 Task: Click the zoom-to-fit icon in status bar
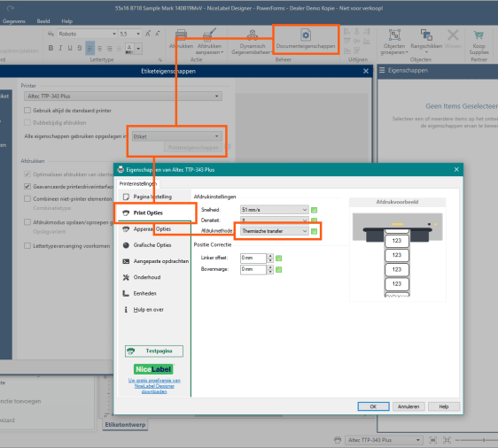pyautogui.click(x=433, y=440)
